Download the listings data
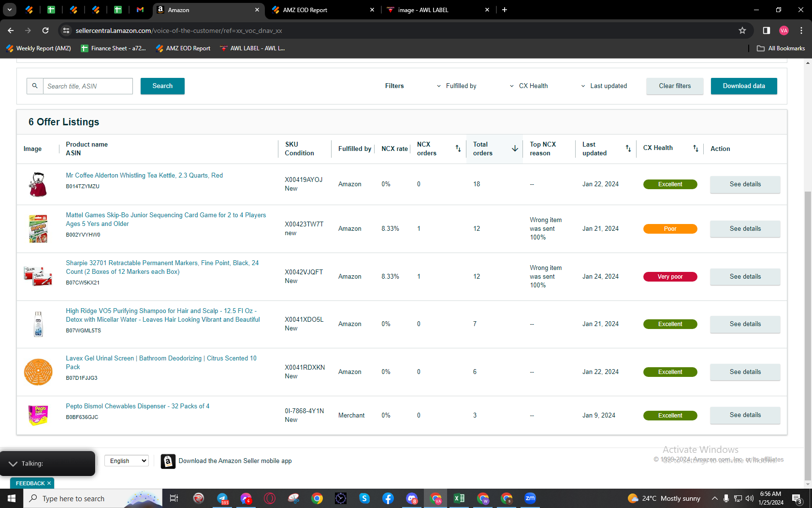 pos(744,86)
